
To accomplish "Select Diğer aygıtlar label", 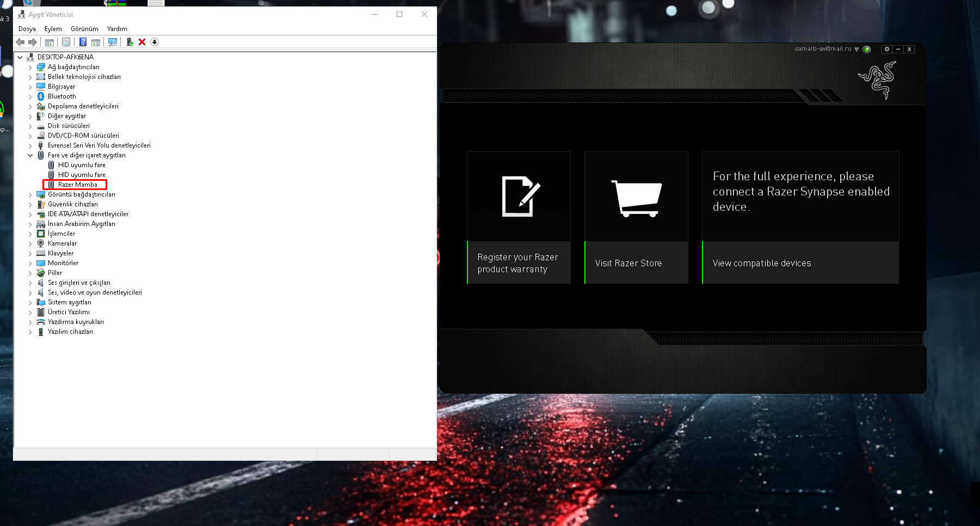I will click(x=67, y=116).
